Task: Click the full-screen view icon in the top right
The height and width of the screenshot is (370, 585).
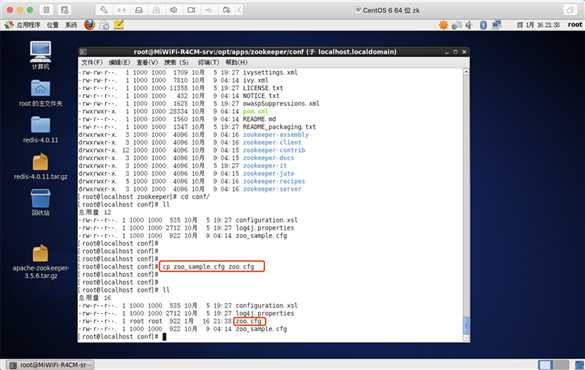Action: click(x=570, y=10)
